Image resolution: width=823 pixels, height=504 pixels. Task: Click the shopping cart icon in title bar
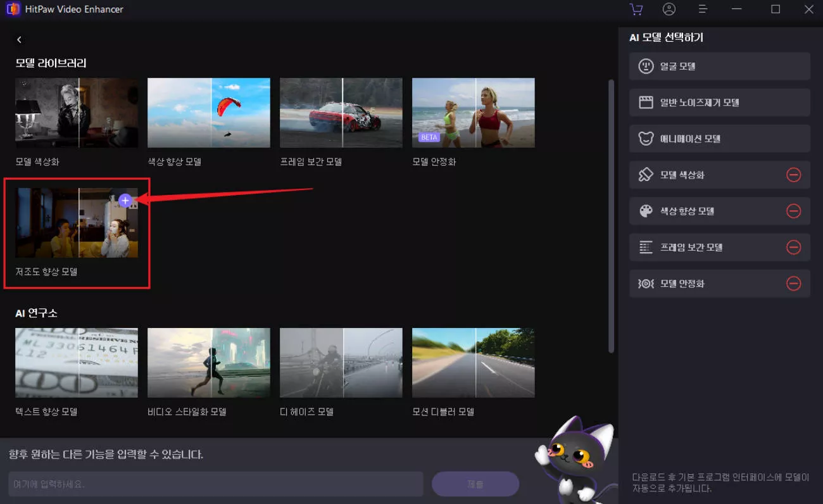coord(636,9)
